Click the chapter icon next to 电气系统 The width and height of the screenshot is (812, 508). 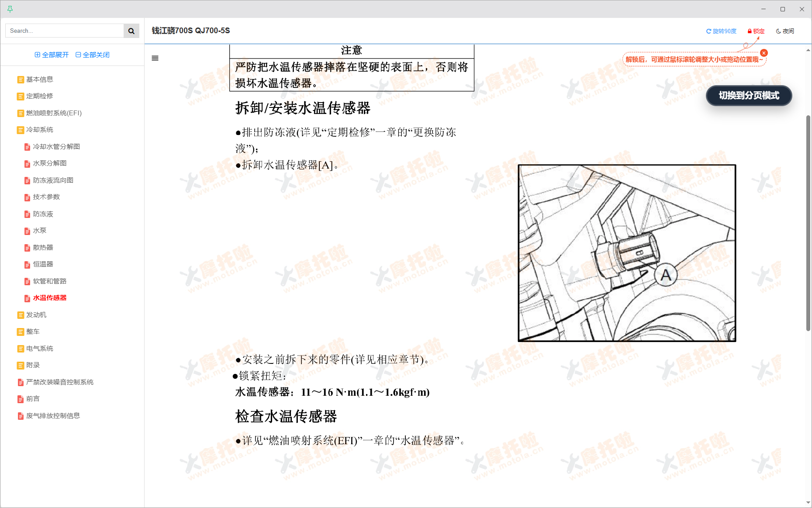[x=20, y=348]
